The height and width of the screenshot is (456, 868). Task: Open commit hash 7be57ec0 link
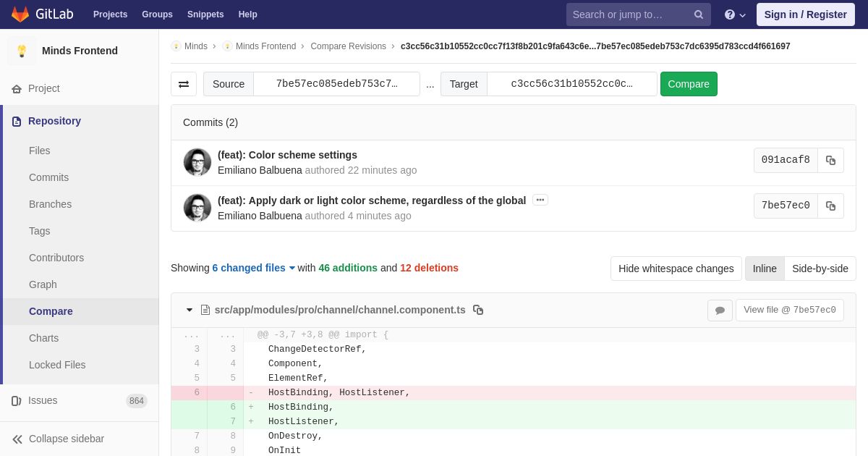[786, 206]
